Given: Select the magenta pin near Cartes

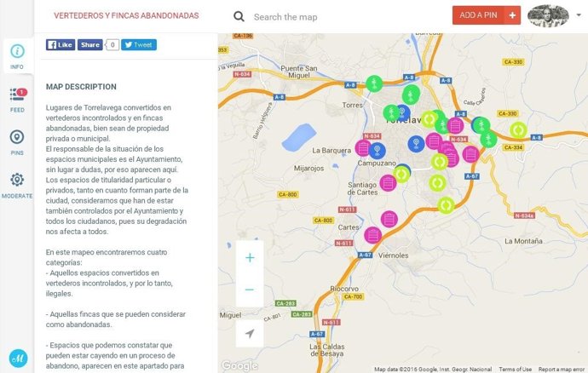Looking at the screenshot, I should pyautogui.click(x=372, y=235).
